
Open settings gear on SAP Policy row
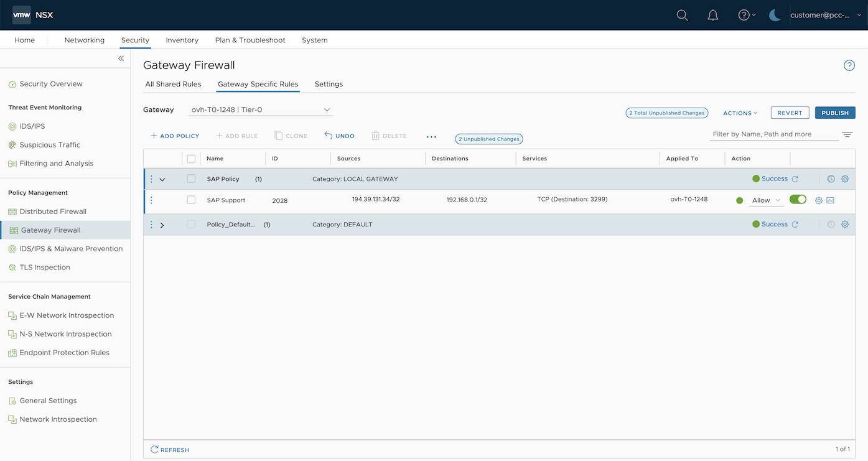[844, 179]
